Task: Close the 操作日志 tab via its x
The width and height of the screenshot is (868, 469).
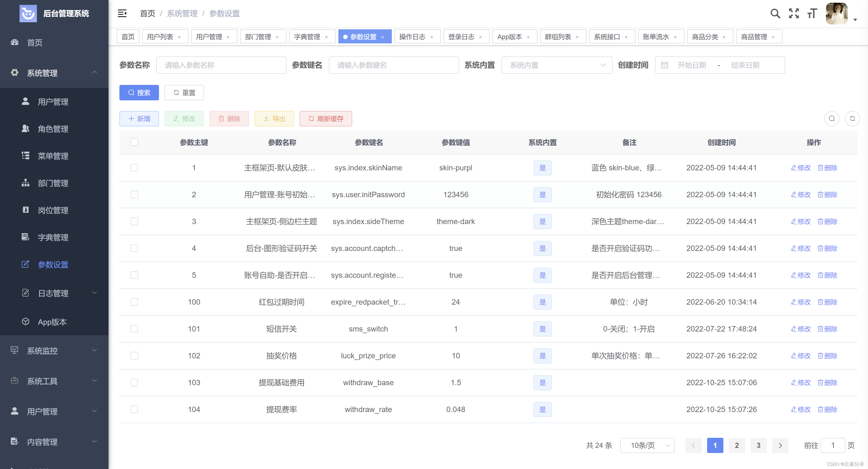Action: (432, 37)
